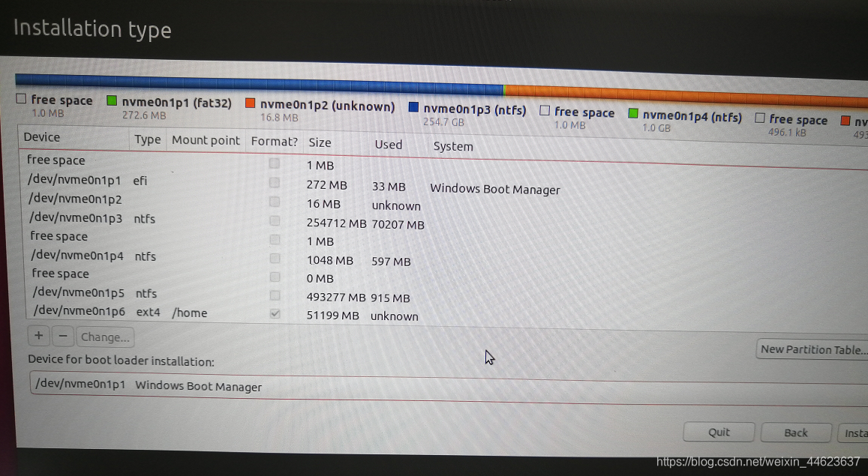Click orange swatch for nvme0n1p2 (unknown)
Viewport: 868px width, 476px height.
tap(251, 103)
